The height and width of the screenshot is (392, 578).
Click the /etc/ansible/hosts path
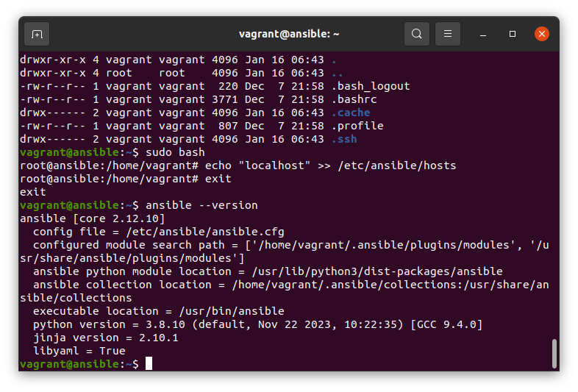[397, 165]
